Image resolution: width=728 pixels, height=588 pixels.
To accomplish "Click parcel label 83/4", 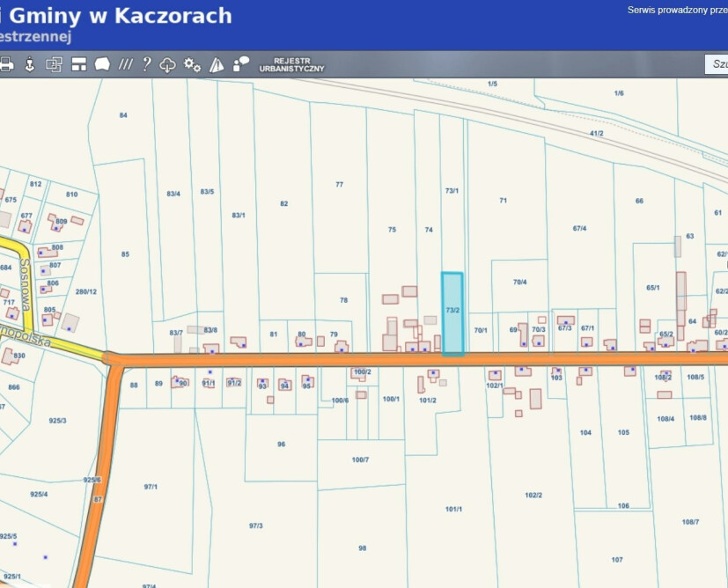I will click(173, 194).
